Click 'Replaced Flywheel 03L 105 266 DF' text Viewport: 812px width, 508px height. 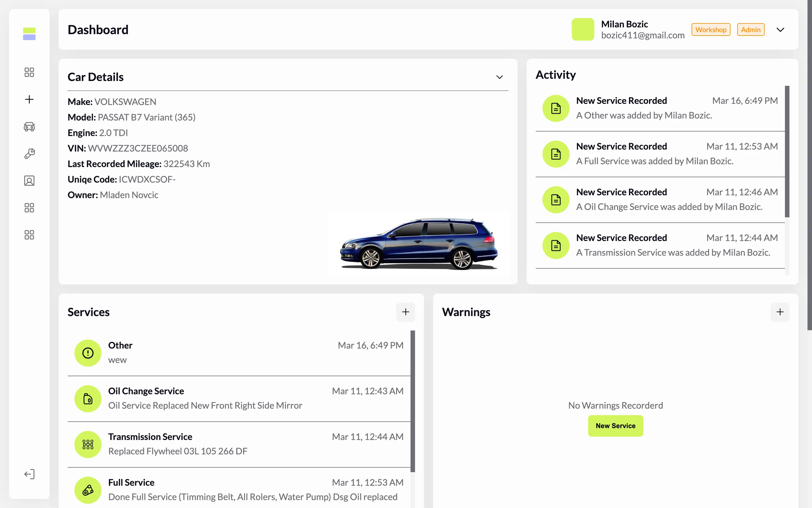coord(178,451)
